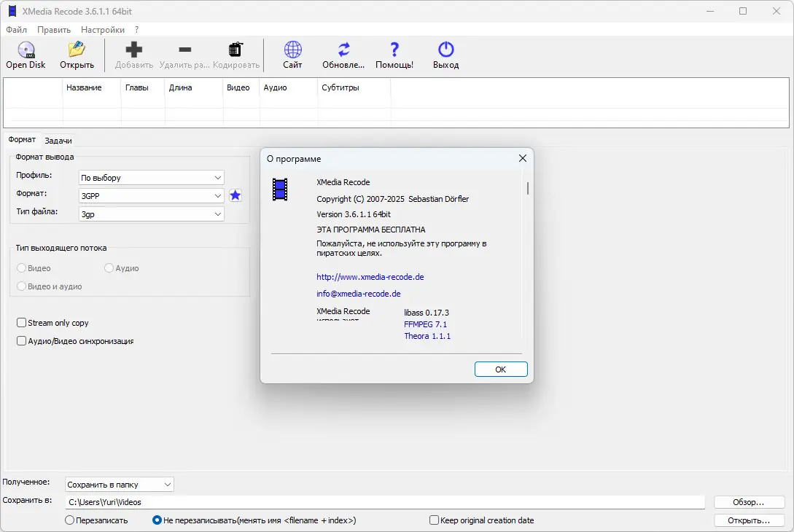Click the Длина column header

pos(194,87)
